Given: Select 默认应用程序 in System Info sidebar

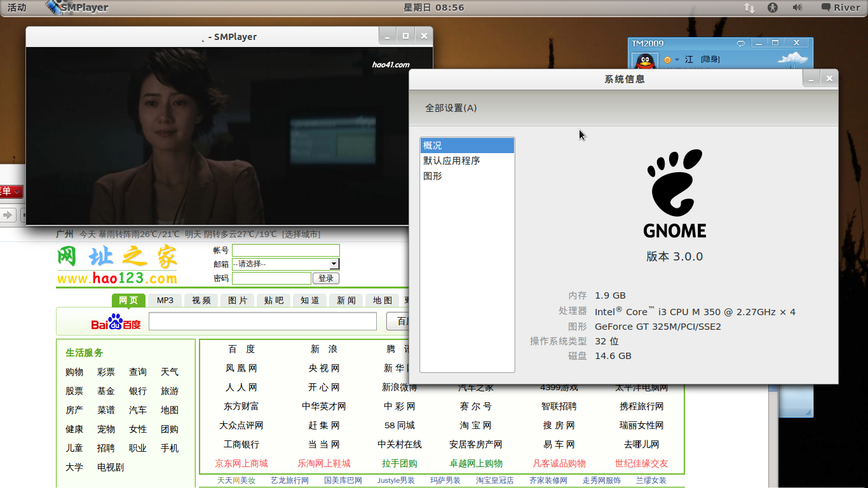Looking at the screenshot, I should click(467, 161).
